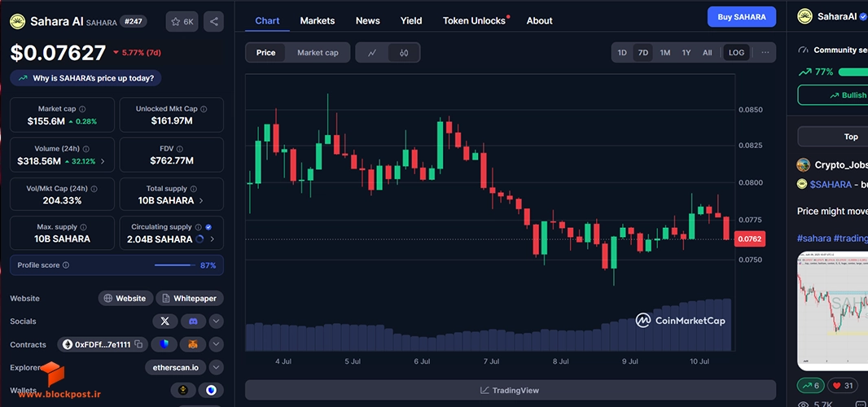Click the red heart reaction icon
The image size is (868, 407).
pos(836,385)
